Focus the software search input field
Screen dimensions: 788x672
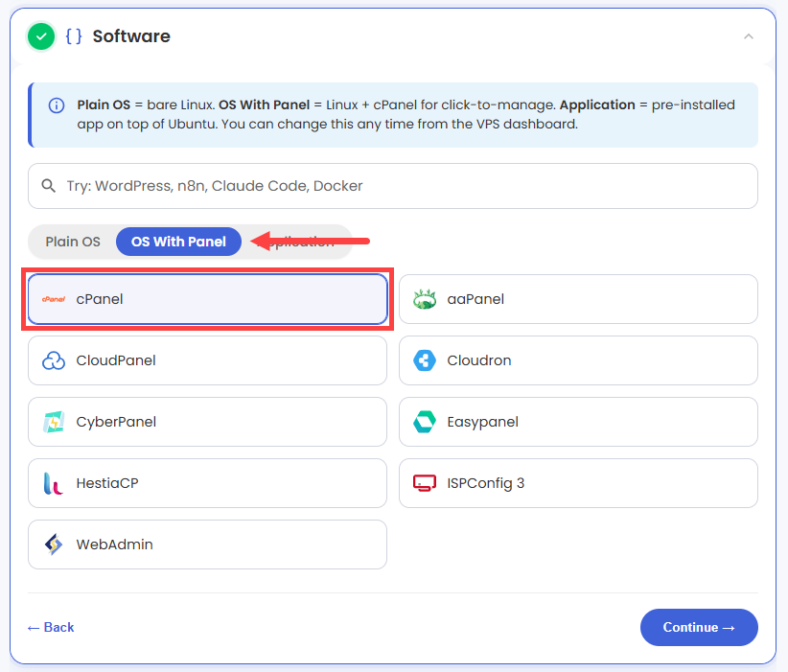point(392,186)
